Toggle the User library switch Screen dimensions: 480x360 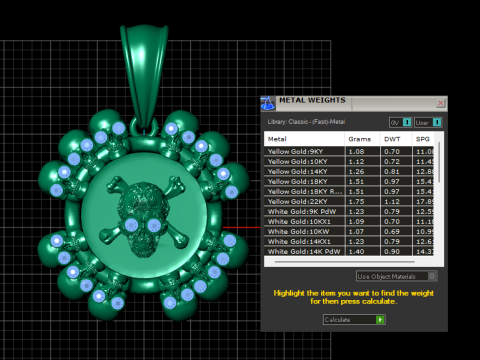428,122
